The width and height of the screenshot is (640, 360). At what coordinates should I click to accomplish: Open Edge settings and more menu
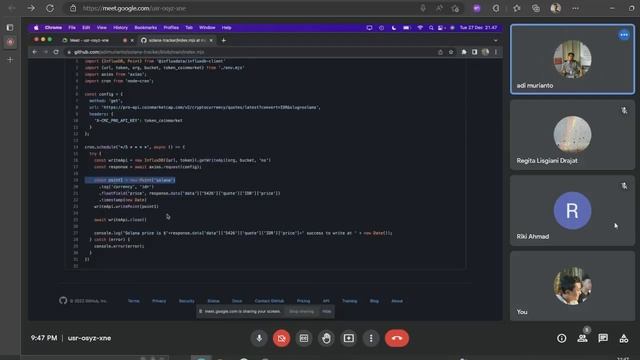[575, 8]
